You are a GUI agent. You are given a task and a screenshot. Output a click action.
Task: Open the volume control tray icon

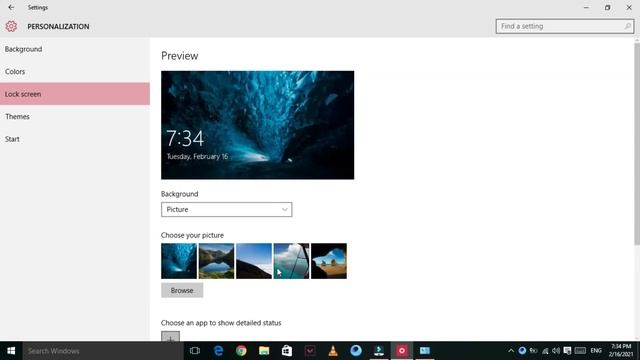pos(556,351)
